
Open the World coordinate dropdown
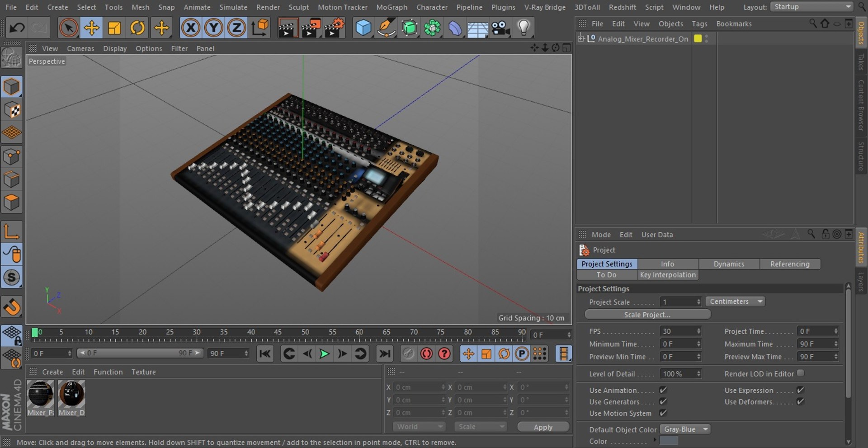(419, 427)
